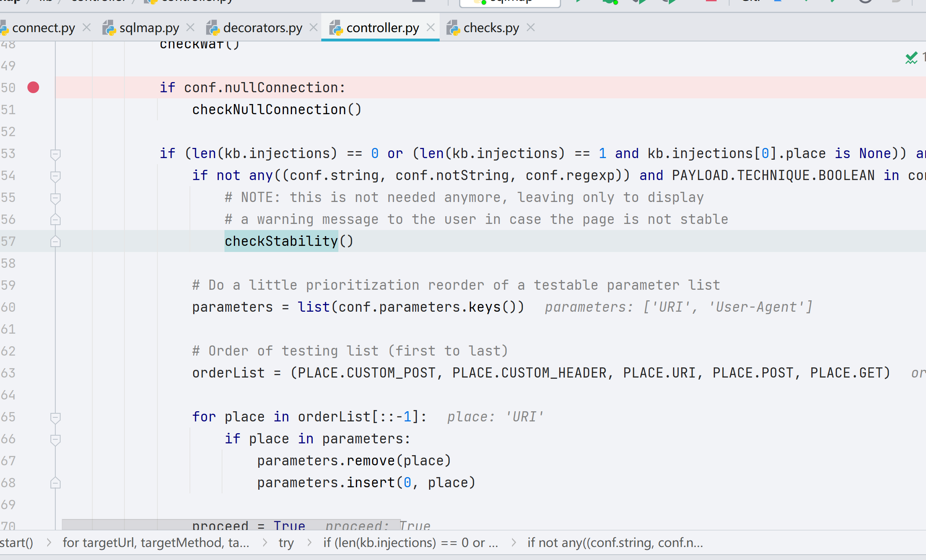Click gutter line number 51

[x=8, y=110]
